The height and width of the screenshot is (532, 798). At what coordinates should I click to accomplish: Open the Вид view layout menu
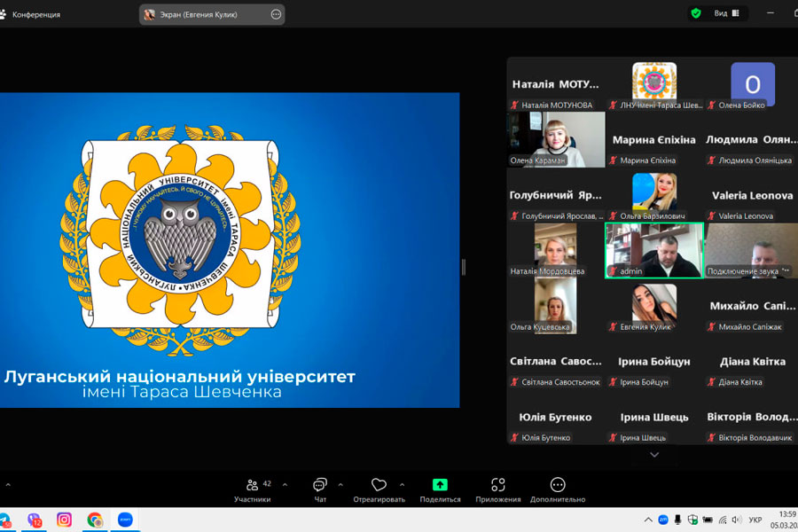click(726, 13)
